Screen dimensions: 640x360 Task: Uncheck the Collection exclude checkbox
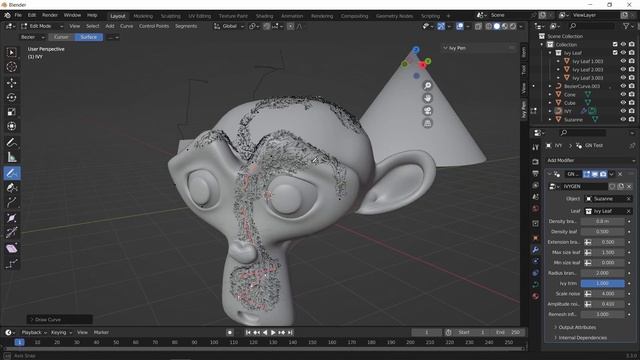tap(615, 44)
